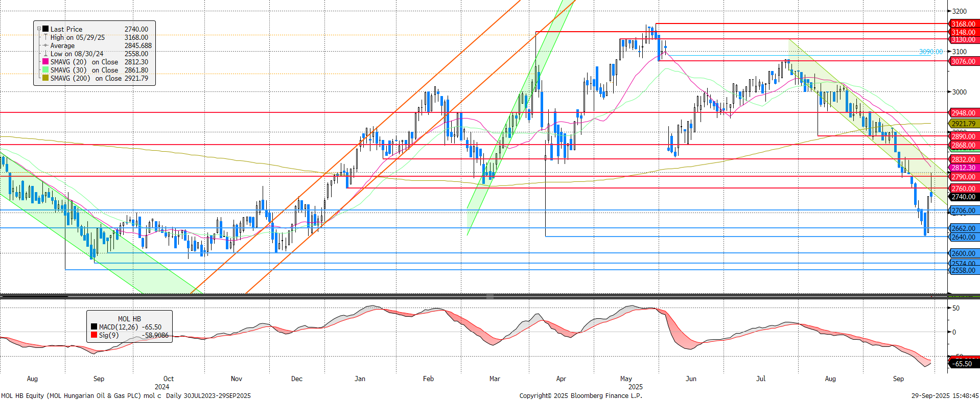Click the red Sig(9) legend swatch
Screen dimensions: 980x400
[94, 335]
